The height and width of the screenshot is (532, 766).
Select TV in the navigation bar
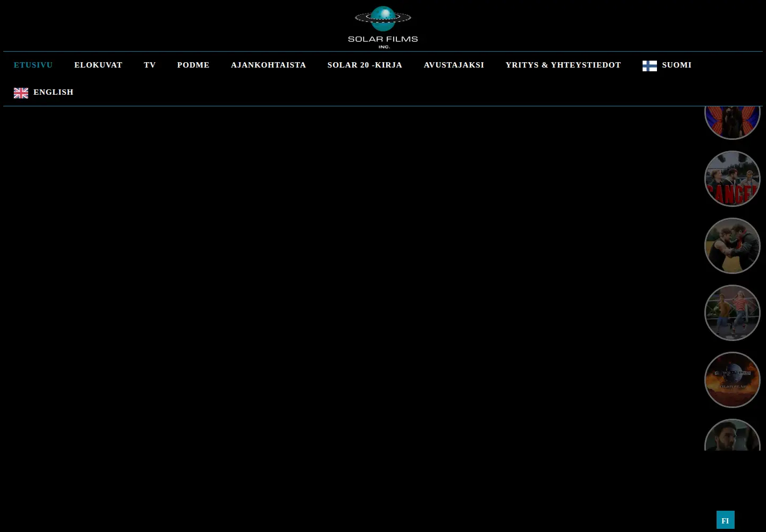coord(149,65)
